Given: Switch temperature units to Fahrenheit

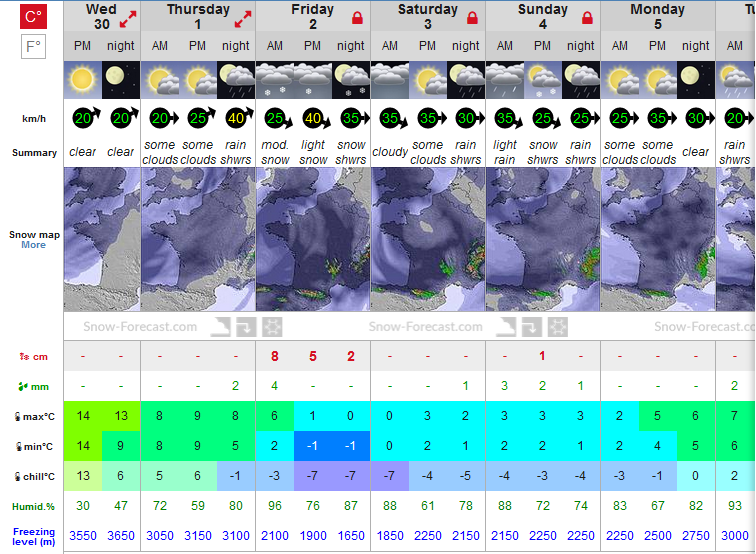Looking at the screenshot, I should [33, 47].
